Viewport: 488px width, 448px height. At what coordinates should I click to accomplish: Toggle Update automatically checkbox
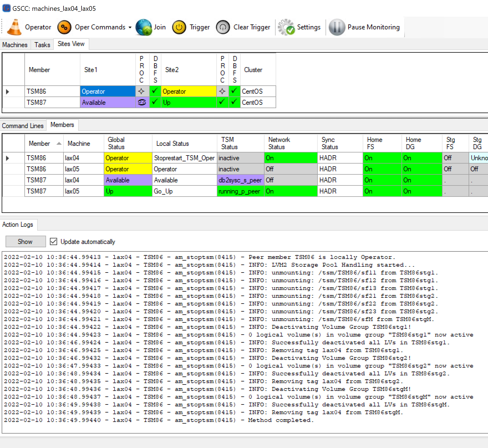tap(54, 241)
